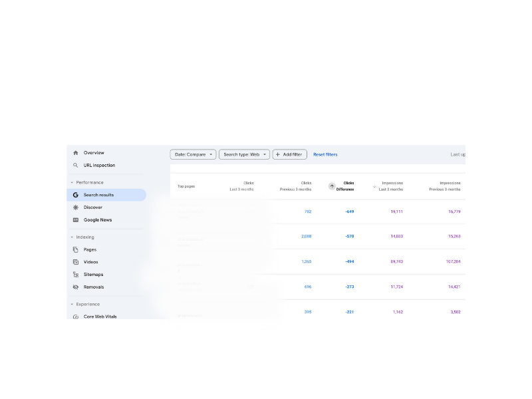Open Discover menu item
The width and height of the screenshot is (532, 399).
[x=93, y=207]
